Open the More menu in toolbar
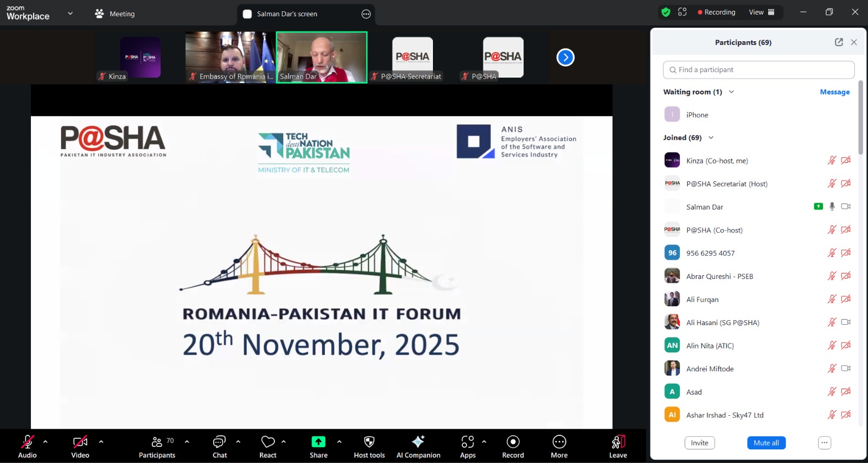This screenshot has width=868, height=463. coord(559,442)
